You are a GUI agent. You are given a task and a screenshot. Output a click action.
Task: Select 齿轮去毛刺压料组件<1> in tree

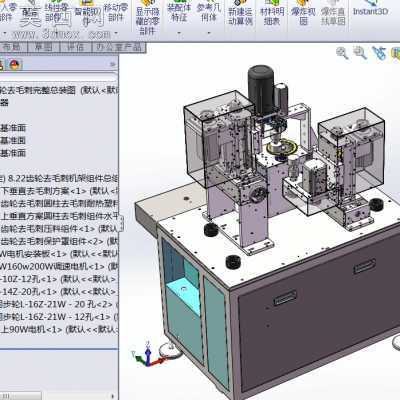click(59, 229)
